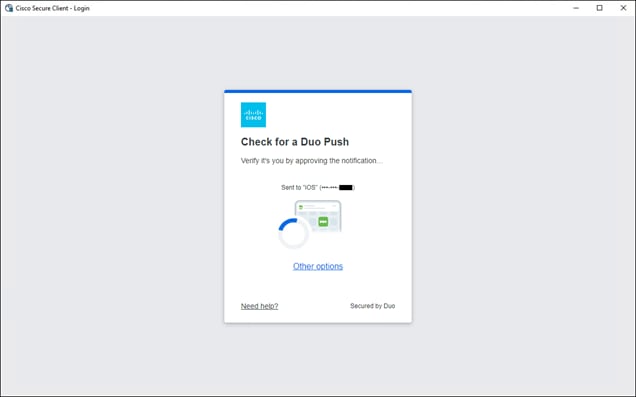Image resolution: width=636 pixels, height=397 pixels.
Task: Click the "Cisco Secure Client - Login" window title
Action: click(52, 8)
